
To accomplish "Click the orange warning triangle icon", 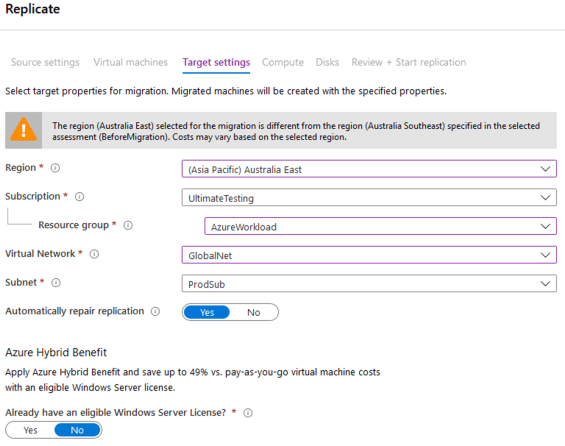I will pyautogui.click(x=23, y=130).
